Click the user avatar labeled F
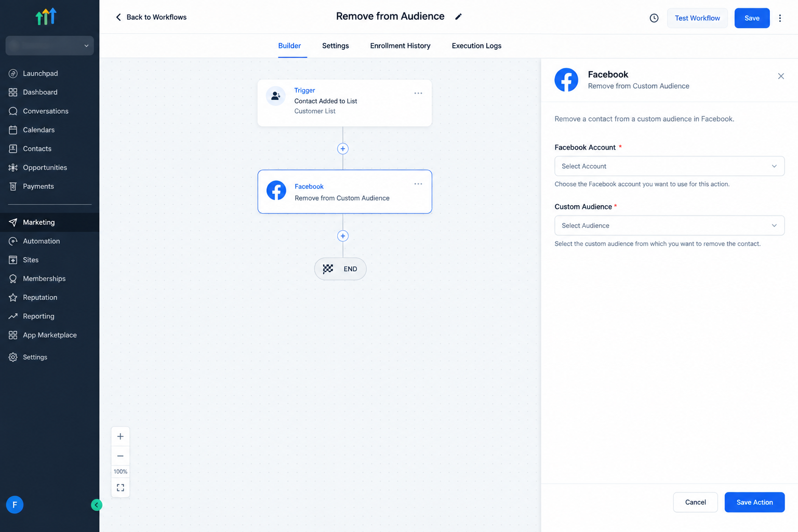The width and height of the screenshot is (798, 532). coord(15,504)
